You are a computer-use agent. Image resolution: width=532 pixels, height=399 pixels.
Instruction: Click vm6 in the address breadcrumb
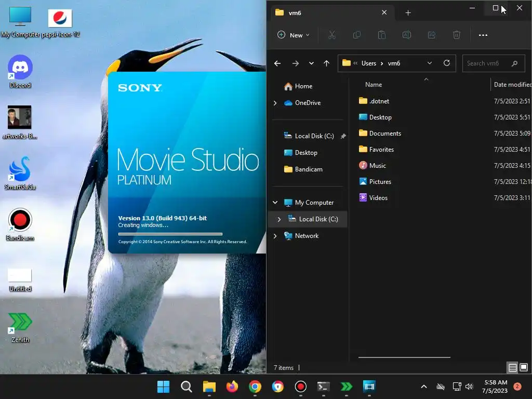[394, 63]
